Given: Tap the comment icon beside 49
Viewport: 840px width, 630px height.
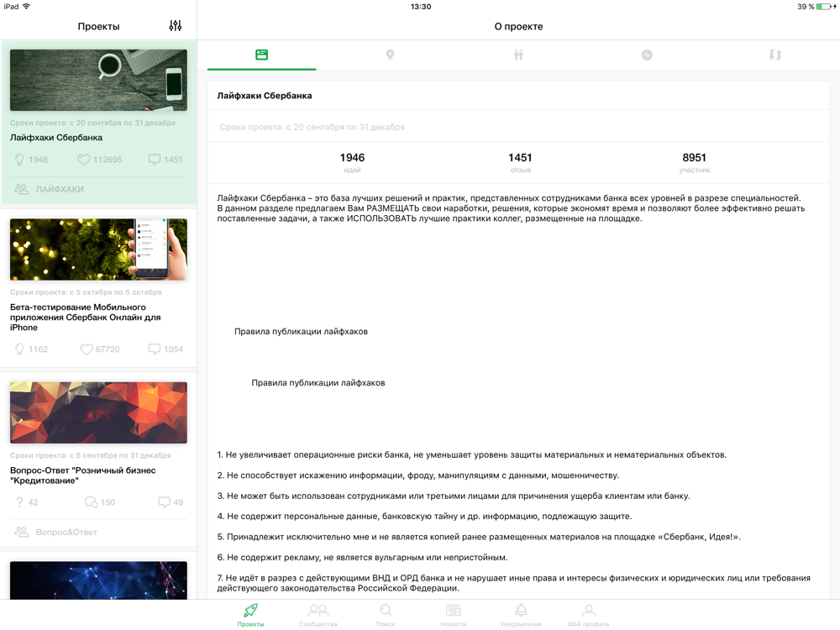Looking at the screenshot, I should pyautogui.click(x=164, y=502).
